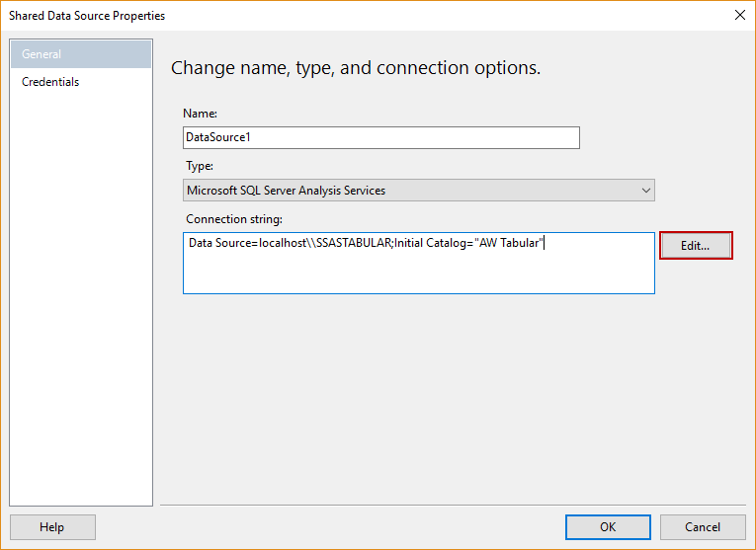Click the empty area below the Credentials item

pos(81,296)
